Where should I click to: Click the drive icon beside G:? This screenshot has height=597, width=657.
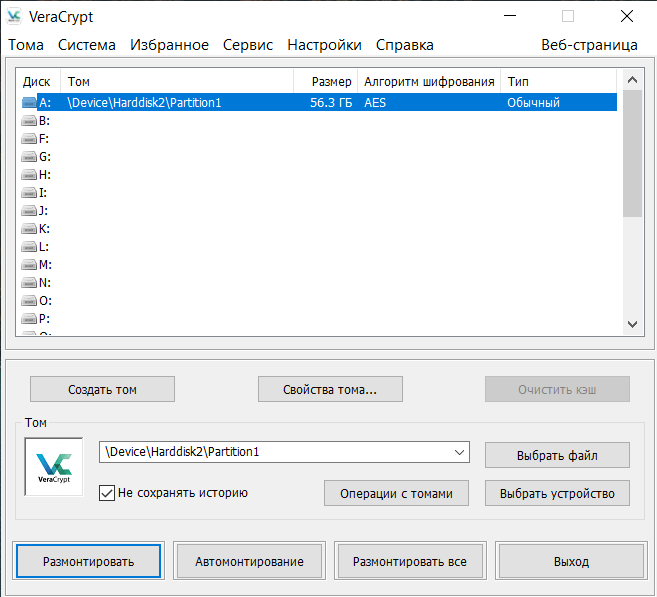pyautogui.click(x=29, y=157)
